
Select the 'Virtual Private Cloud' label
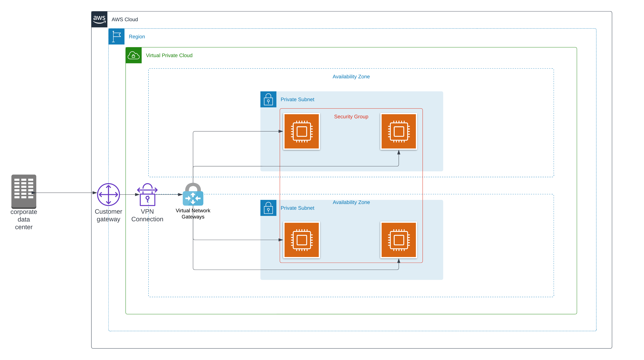[x=169, y=55]
